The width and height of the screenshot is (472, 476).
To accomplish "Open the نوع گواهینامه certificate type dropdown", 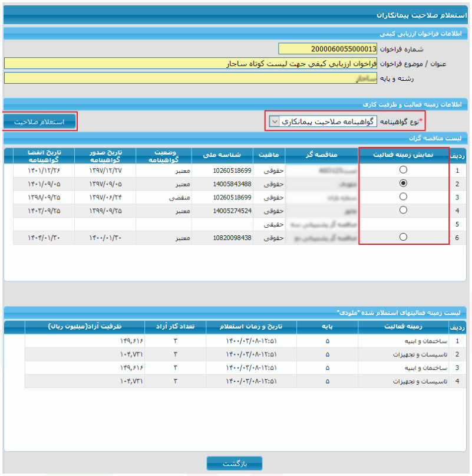I will coord(323,122).
